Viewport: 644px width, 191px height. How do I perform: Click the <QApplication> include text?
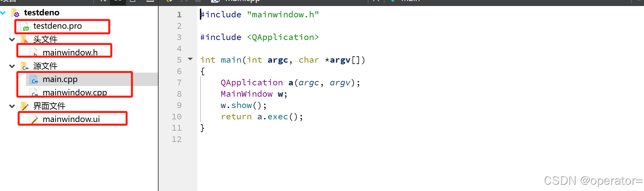coord(283,37)
